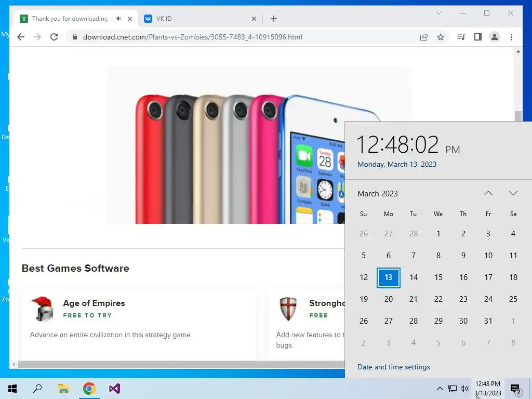Click the iPod touch advertisement image
This screenshot has width=532, height=399.
259,145
